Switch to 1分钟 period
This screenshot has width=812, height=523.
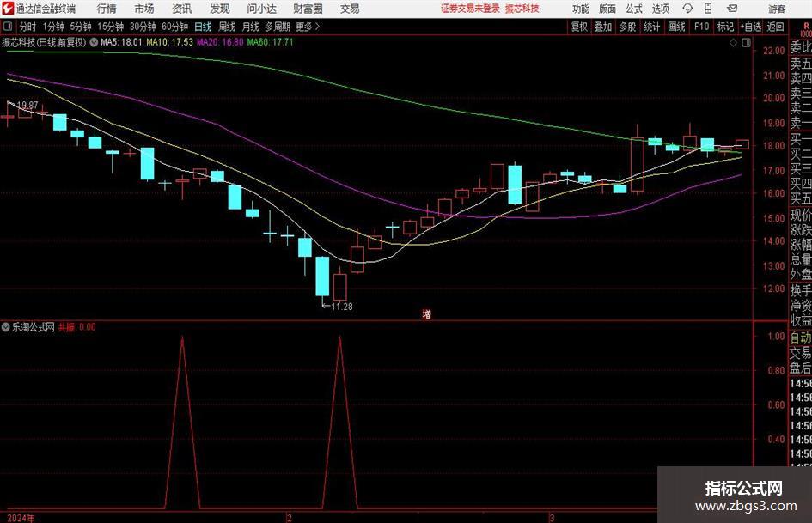[x=53, y=27]
